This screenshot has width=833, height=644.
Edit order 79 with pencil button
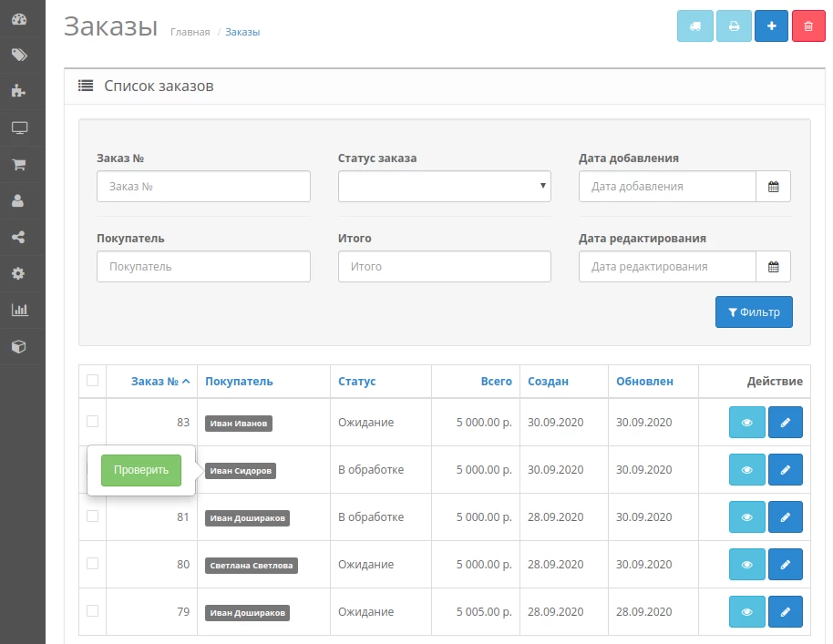(x=786, y=611)
